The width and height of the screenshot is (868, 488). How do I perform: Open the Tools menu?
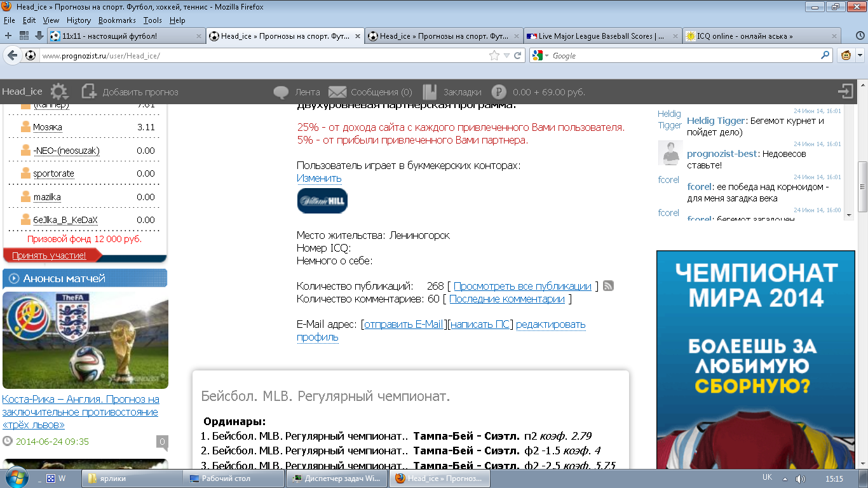click(153, 20)
